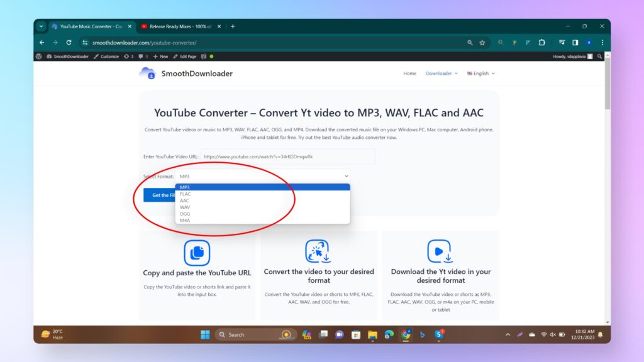Image resolution: width=644 pixels, height=362 pixels.
Task: Open Microsoft Store from the taskbar
Action: coord(356,334)
